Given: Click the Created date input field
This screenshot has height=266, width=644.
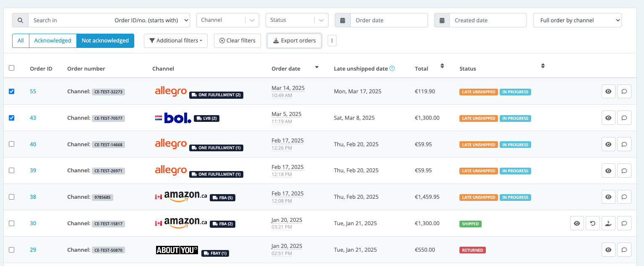Looking at the screenshot, I should [x=488, y=20].
